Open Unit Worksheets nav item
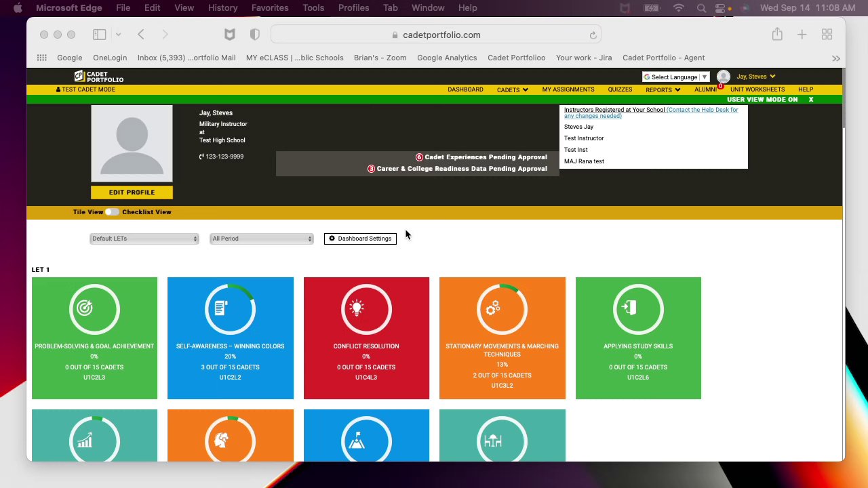Viewport: 868px width, 488px height. pos(757,89)
